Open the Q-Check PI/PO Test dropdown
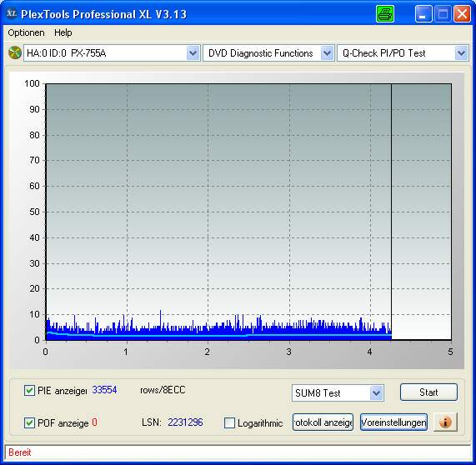The width and height of the screenshot is (476, 465). coord(462,53)
